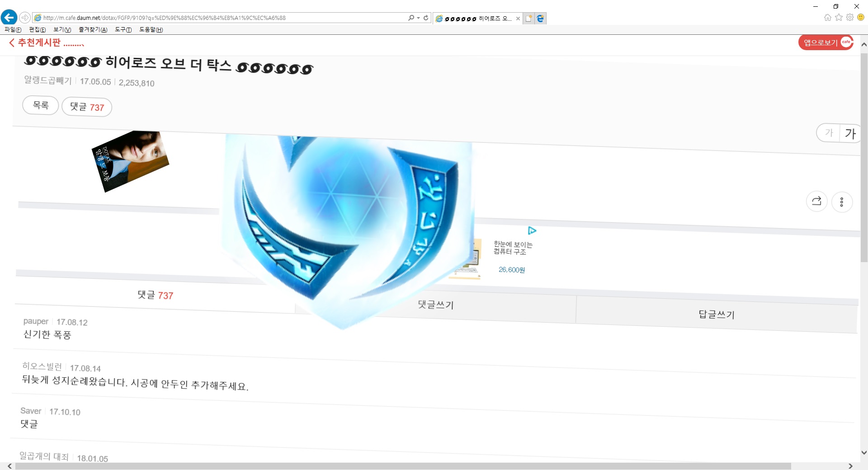Click the share arrow icon

point(816,201)
